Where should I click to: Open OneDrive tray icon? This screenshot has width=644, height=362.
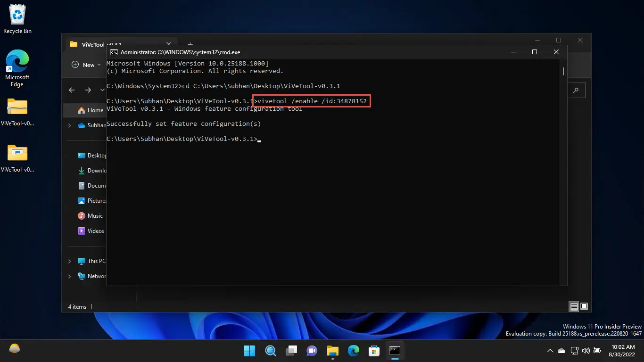tap(561, 351)
